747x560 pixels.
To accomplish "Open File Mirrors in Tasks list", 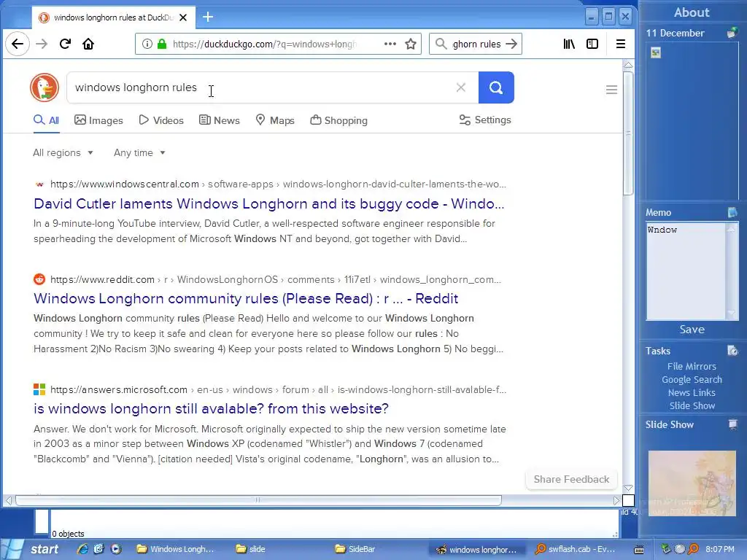I will (692, 366).
